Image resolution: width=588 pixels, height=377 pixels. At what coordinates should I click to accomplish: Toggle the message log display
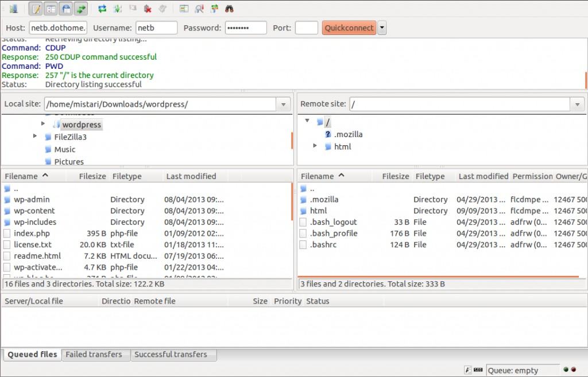pos(36,9)
